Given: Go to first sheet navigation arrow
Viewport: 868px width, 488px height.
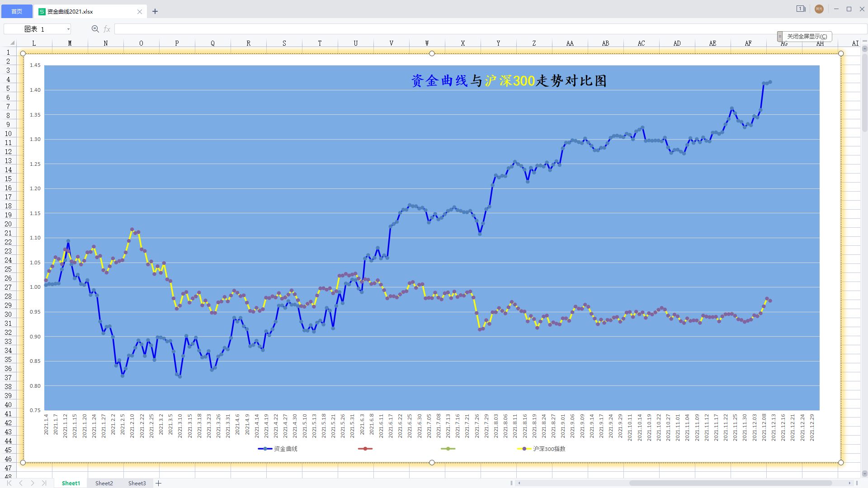Looking at the screenshot, I should click(9, 483).
